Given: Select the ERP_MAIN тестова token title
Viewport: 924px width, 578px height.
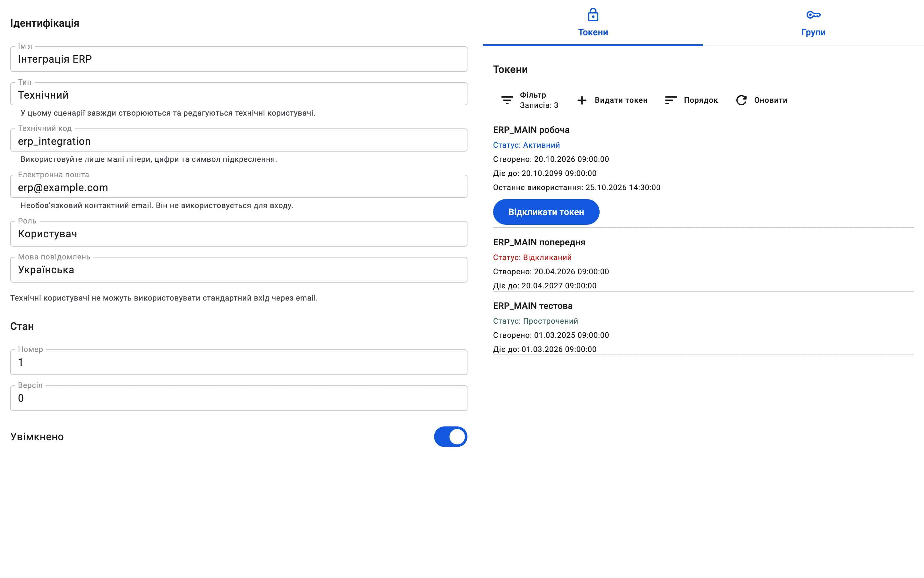Looking at the screenshot, I should coord(533,306).
